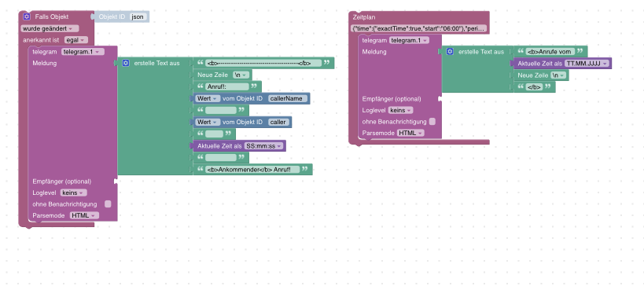Click the Anruf!: text field
Image resolution: width=644 pixels, height=286 pixels.
tap(227, 87)
